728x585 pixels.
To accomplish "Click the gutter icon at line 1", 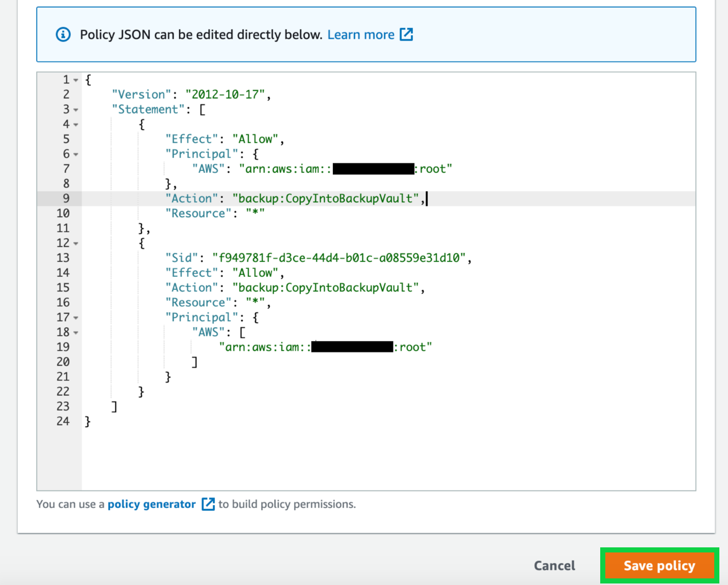I will pos(75,80).
